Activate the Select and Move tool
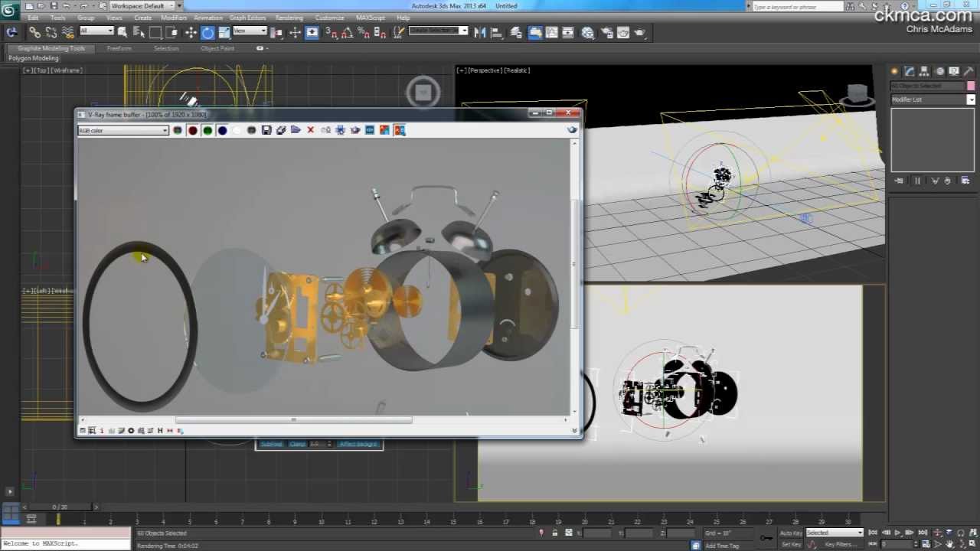This screenshot has width=980, height=551. 191,32
